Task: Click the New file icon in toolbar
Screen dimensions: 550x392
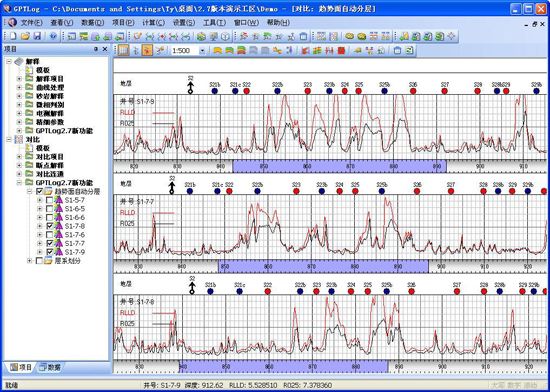Action: tap(13, 36)
